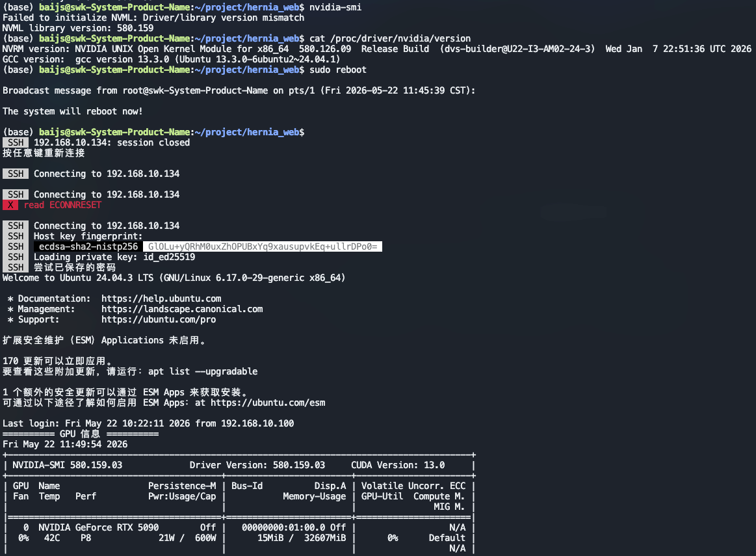756x556 pixels.
Task: Click 'NVIDIA-SMI 580.159.03' table header
Action: click(x=68, y=466)
